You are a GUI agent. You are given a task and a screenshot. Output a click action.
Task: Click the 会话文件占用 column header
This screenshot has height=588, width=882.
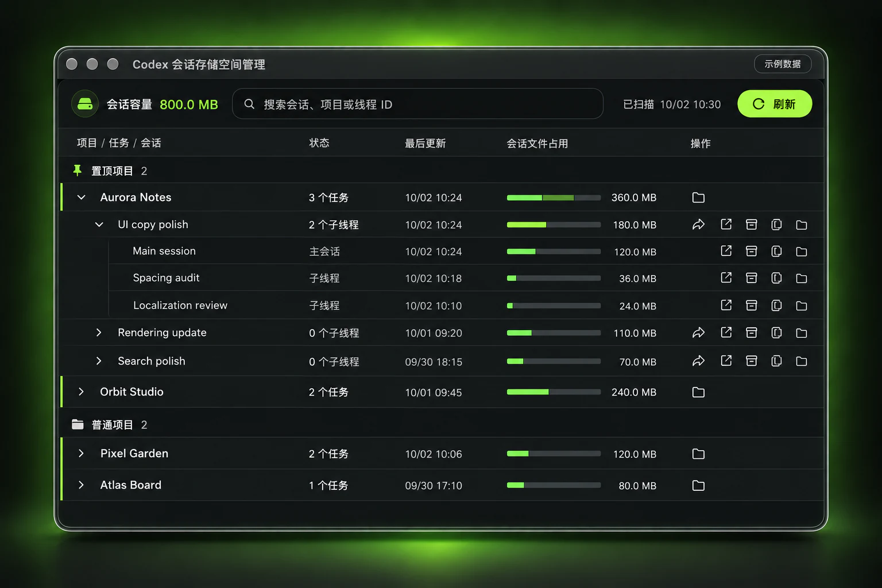(537, 144)
